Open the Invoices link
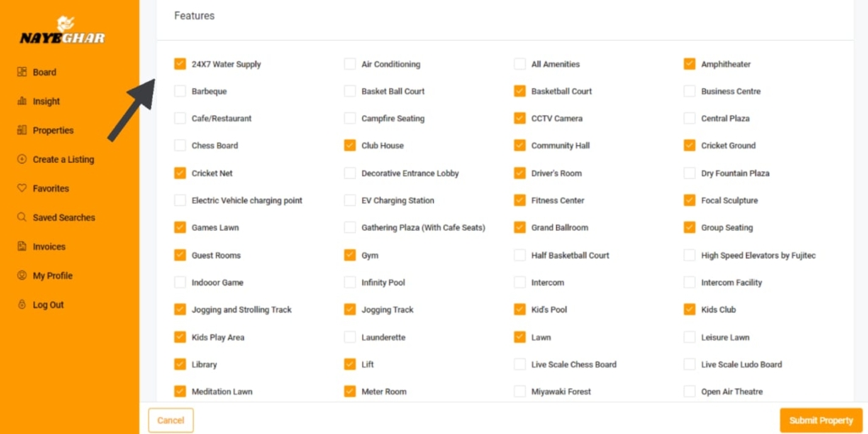 point(49,247)
